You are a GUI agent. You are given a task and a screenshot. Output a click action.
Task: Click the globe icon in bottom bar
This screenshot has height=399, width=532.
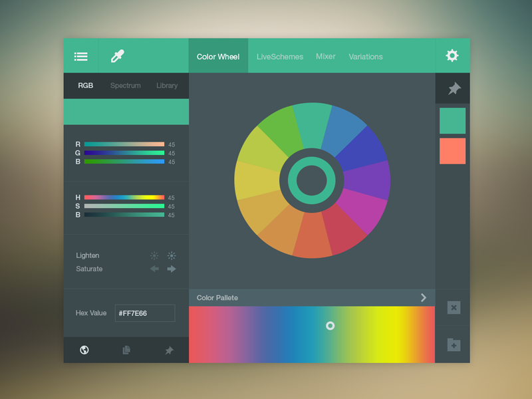(x=84, y=350)
